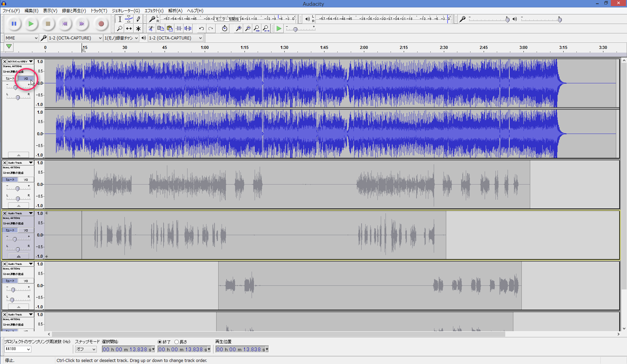Screen dimensions: 627x364
Task: Toggle Sync-Lock tracks (clock icon)
Action: click(x=225, y=29)
